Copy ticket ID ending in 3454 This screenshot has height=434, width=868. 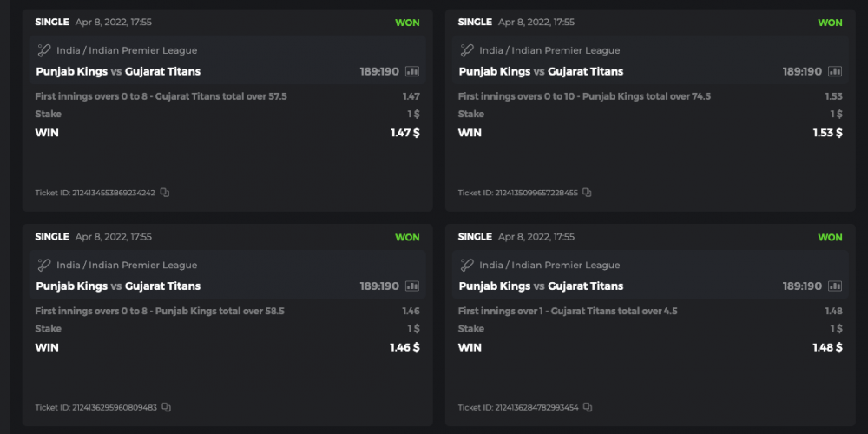[x=588, y=407]
